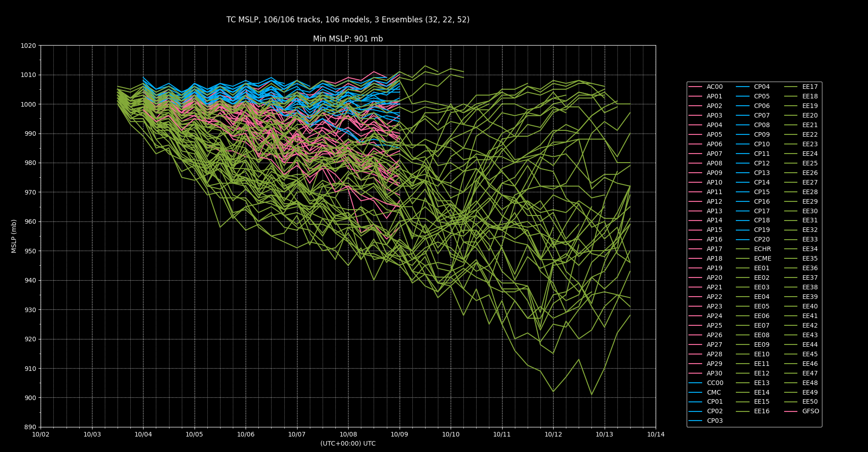The height and width of the screenshot is (452, 868).
Task: Click the 10/13 x-axis date label
Action: pos(605,434)
